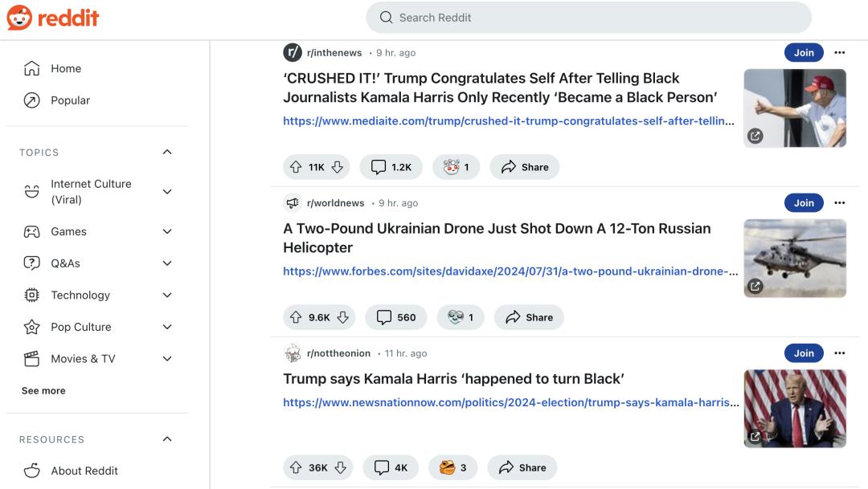Open the Forbes article link

click(x=510, y=271)
